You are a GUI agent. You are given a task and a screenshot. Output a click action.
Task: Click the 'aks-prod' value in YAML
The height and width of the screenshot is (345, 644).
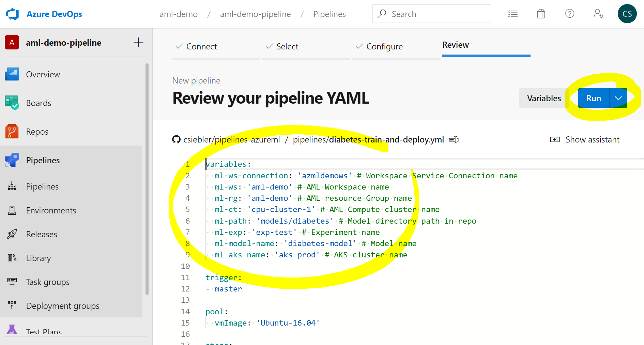pos(297,255)
